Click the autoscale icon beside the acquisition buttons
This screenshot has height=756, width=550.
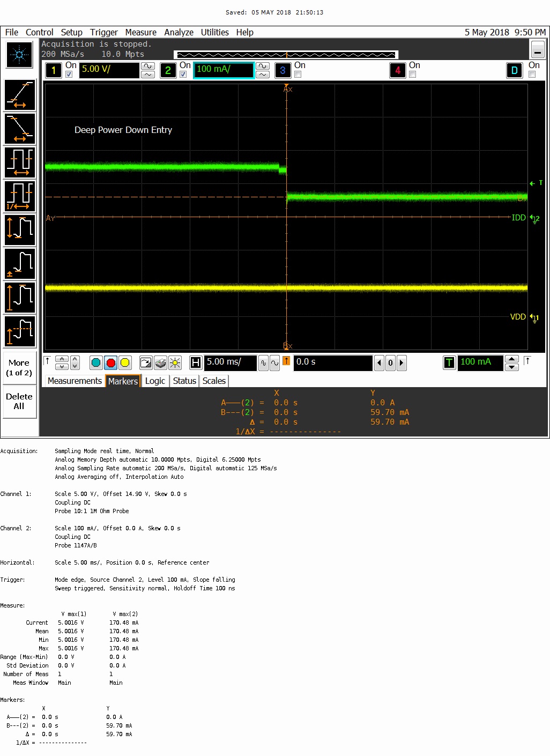coord(146,363)
